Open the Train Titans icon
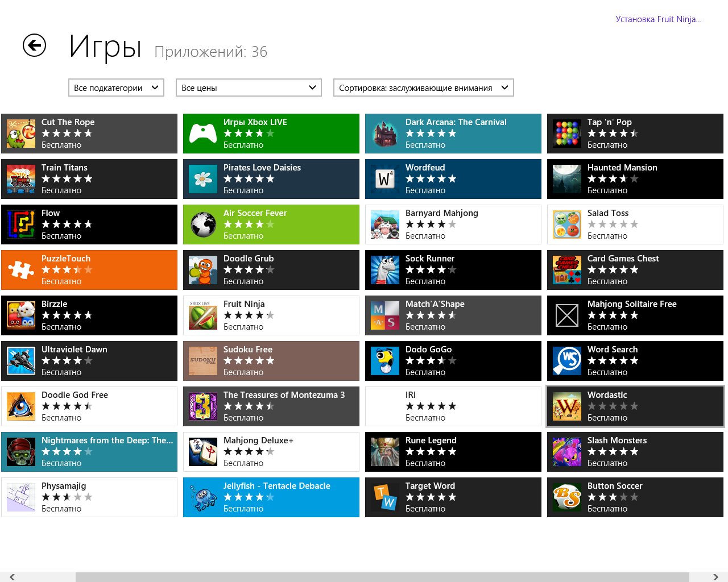The image size is (728, 582). tap(21, 179)
